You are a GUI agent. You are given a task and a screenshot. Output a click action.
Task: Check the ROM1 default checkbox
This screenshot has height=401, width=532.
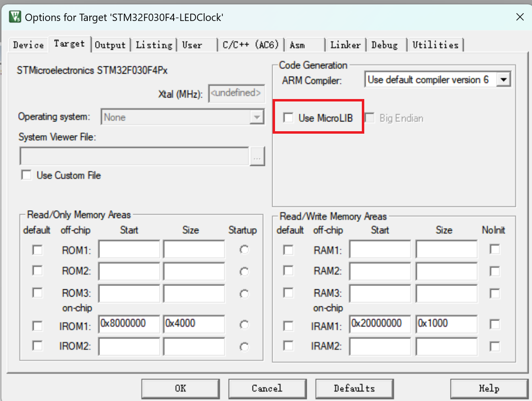pos(38,250)
